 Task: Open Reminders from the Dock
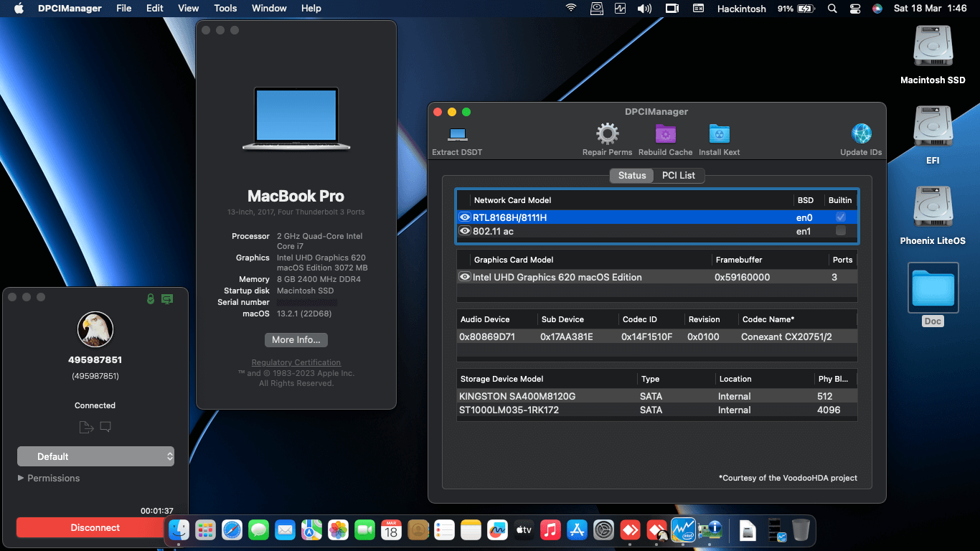point(444,530)
